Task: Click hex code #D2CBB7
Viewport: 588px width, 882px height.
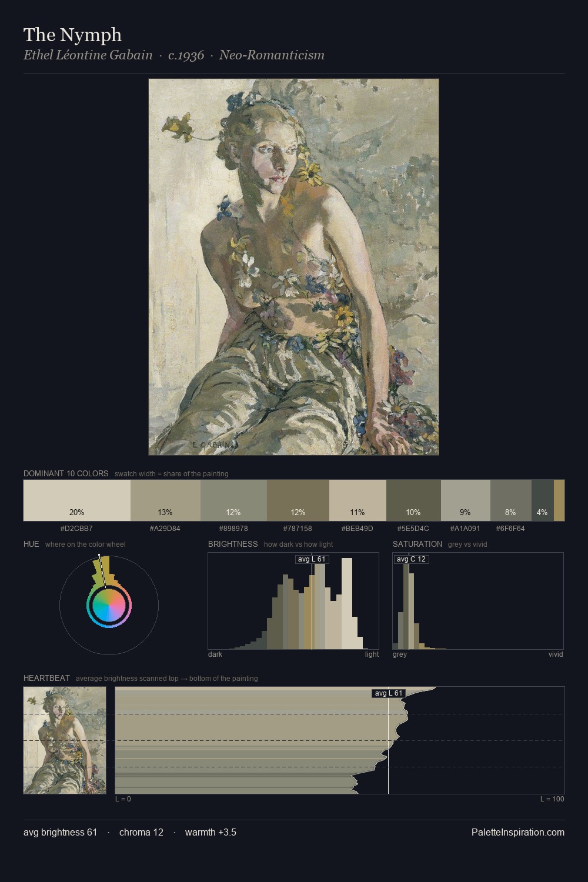Action: coord(76,528)
